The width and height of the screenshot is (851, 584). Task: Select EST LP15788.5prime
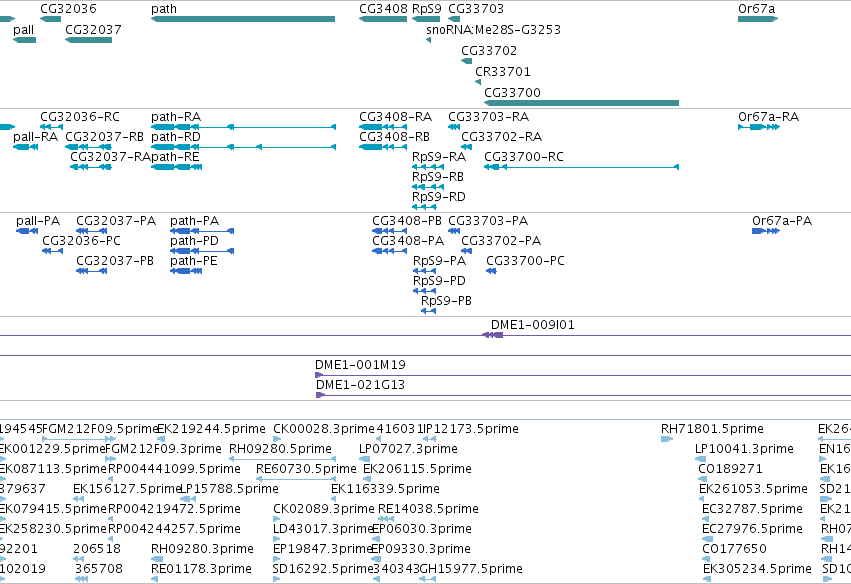click(x=229, y=489)
